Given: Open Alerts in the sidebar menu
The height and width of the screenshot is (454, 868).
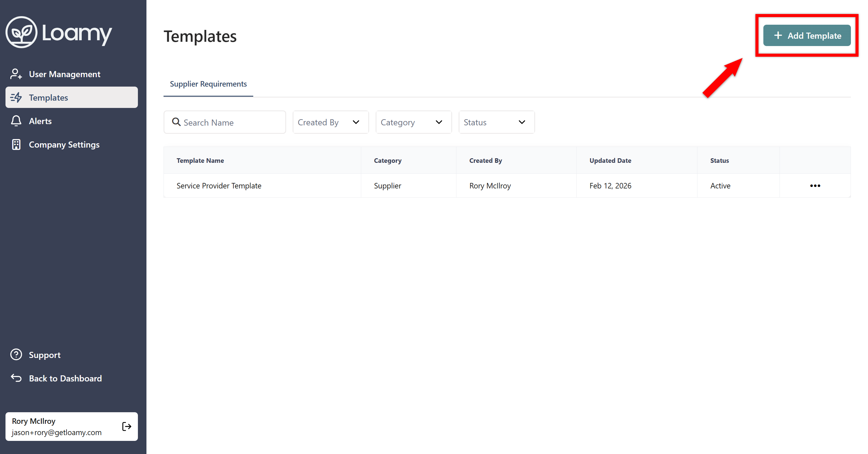Looking at the screenshot, I should [x=40, y=121].
